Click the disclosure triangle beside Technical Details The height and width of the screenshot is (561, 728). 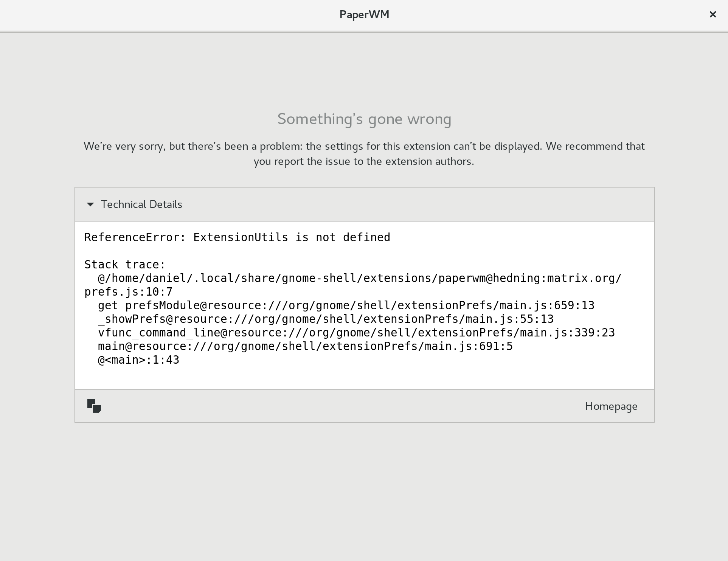coord(90,205)
